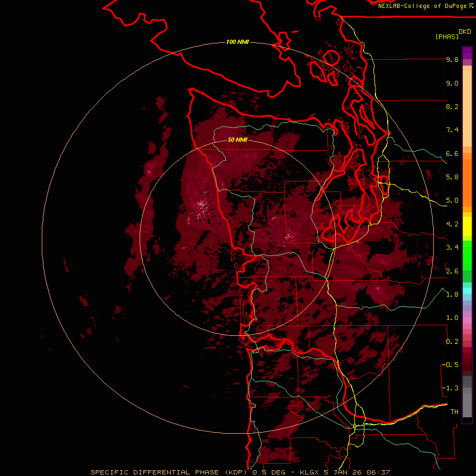Click the cyan segment of the color bar
This screenshot has height=476, width=476.
pyautogui.click(x=467, y=291)
